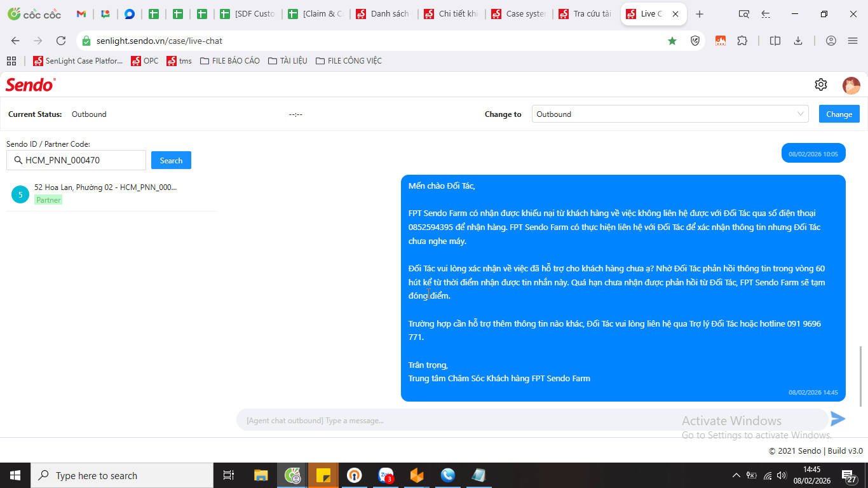Open the browser profile icon

(x=831, y=41)
